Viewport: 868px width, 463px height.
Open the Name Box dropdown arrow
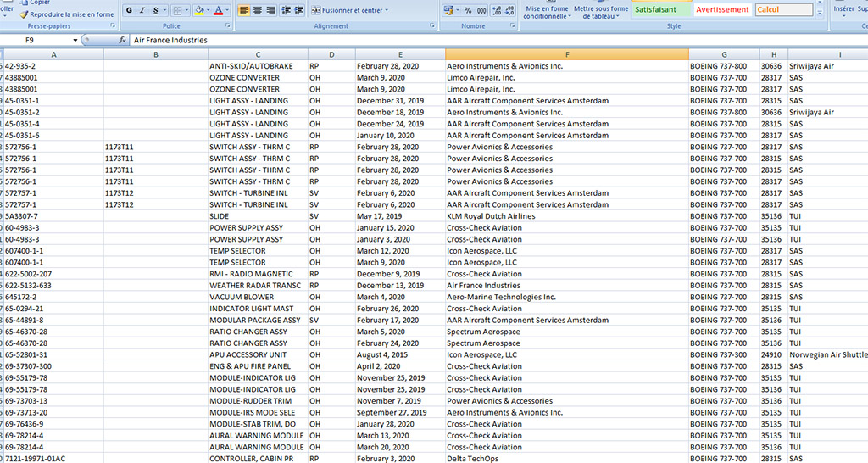click(75, 40)
